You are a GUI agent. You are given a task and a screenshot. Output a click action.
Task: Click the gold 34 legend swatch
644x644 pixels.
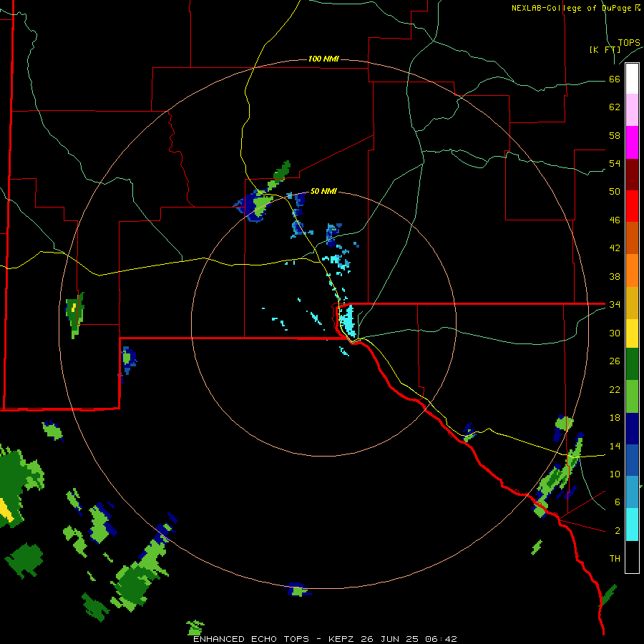click(632, 303)
